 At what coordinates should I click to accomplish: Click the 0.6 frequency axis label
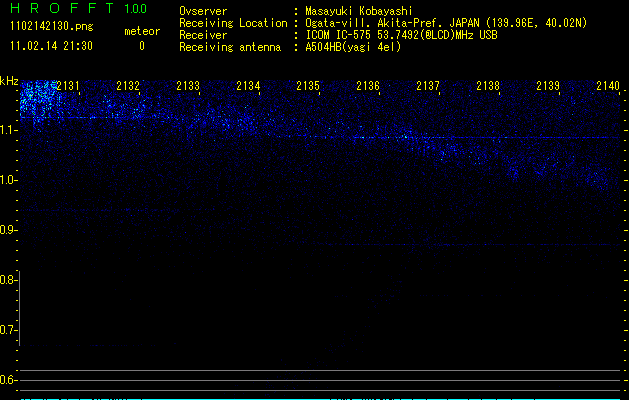tap(8, 380)
